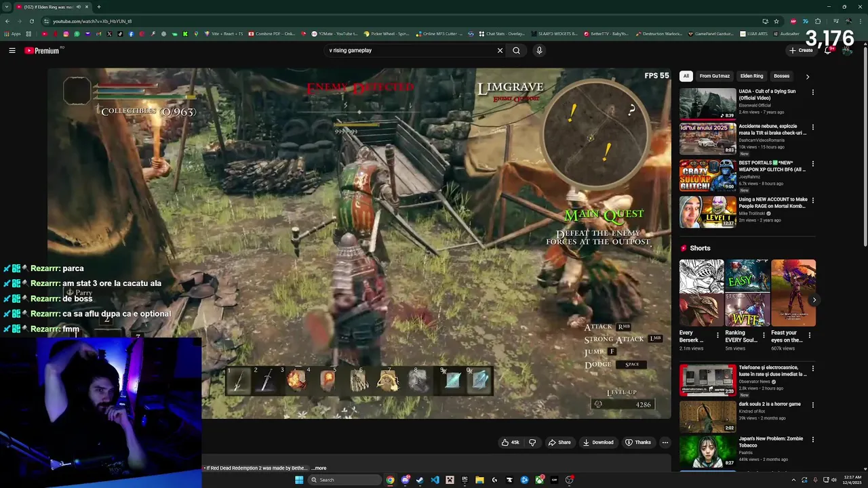Open 'Accidente nebune, explozie' video title
The height and width of the screenshot is (488, 868).
tap(772, 129)
